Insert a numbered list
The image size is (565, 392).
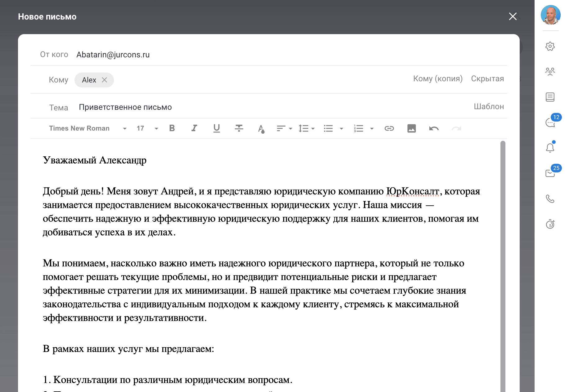click(359, 128)
